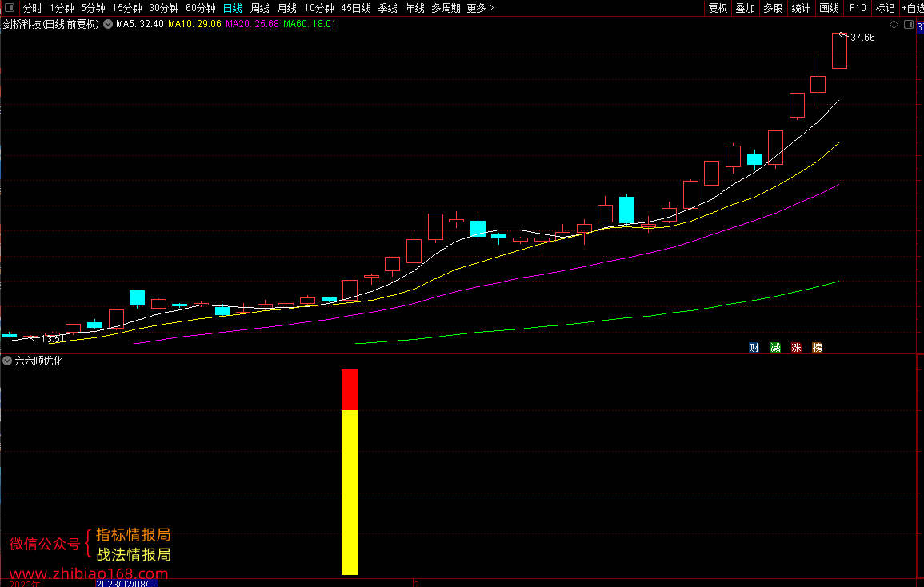The width and height of the screenshot is (924, 587).
Task: Toggle the left side panel icon
Action: [10, 8]
